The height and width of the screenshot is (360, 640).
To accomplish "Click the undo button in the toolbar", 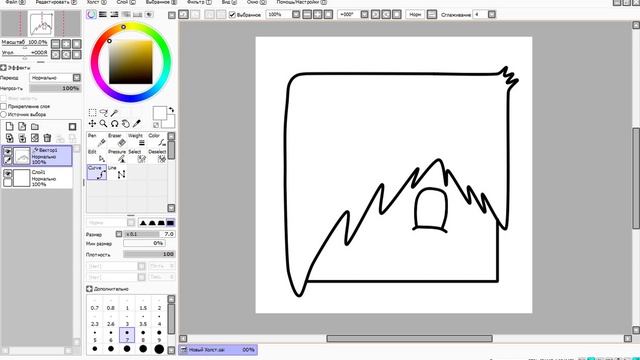I will pyautogui.click(x=183, y=15).
